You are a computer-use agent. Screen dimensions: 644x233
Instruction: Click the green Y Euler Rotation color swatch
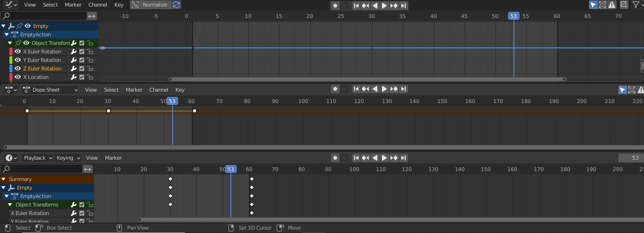[x=11, y=60]
